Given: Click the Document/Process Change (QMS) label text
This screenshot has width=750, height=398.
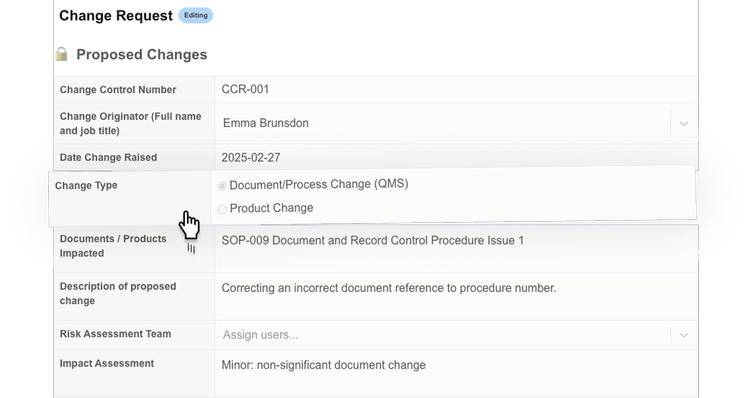Looking at the screenshot, I should point(319,184).
